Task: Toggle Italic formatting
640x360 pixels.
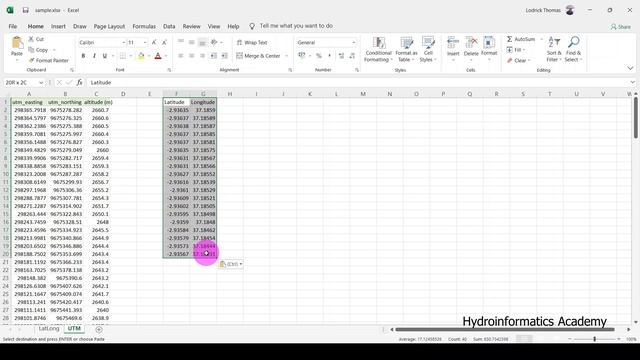Action: [x=94, y=56]
